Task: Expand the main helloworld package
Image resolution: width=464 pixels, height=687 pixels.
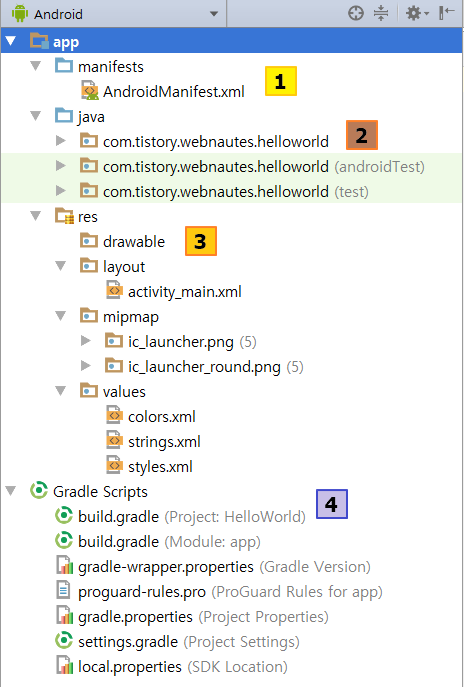Action: tap(60, 141)
